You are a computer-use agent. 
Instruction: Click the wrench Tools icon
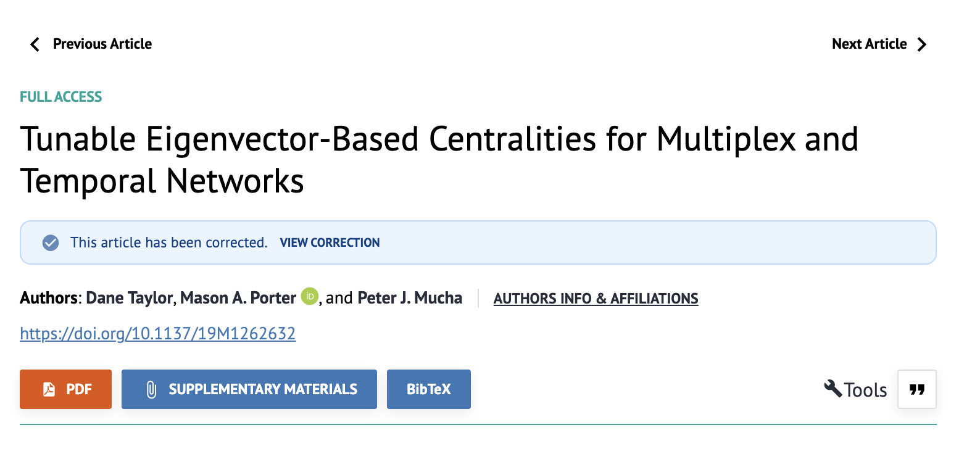pyautogui.click(x=833, y=389)
